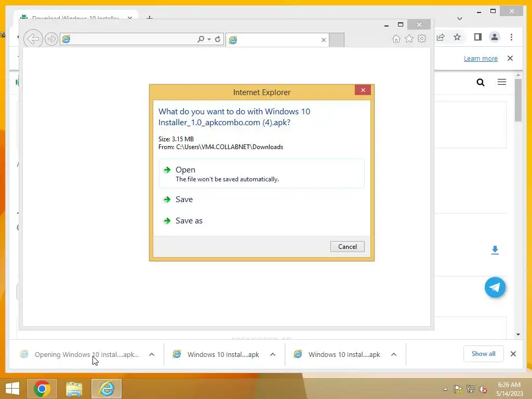Click the muted volume tray icon

[x=483, y=389]
